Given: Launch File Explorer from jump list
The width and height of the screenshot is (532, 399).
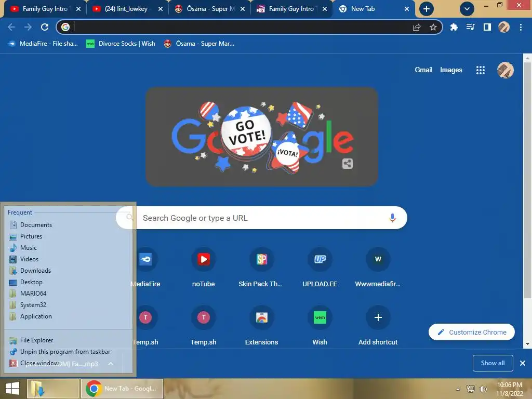Looking at the screenshot, I should coord(68,340).
